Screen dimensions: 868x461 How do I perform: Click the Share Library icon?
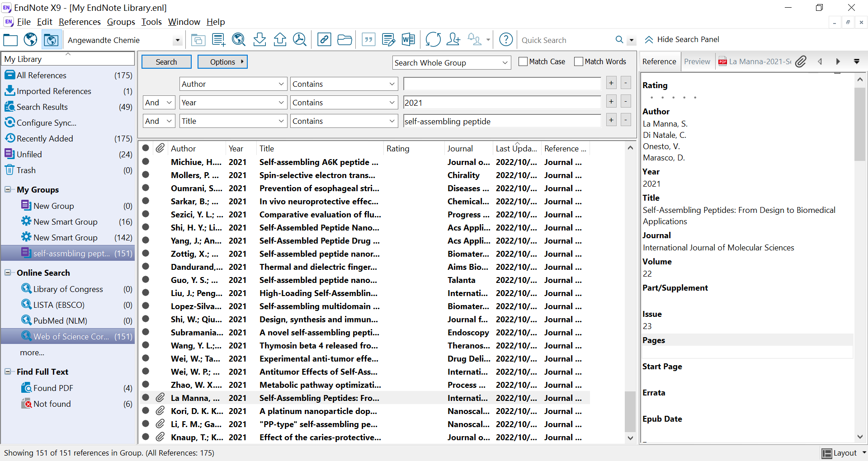click(x=453, y=40)
